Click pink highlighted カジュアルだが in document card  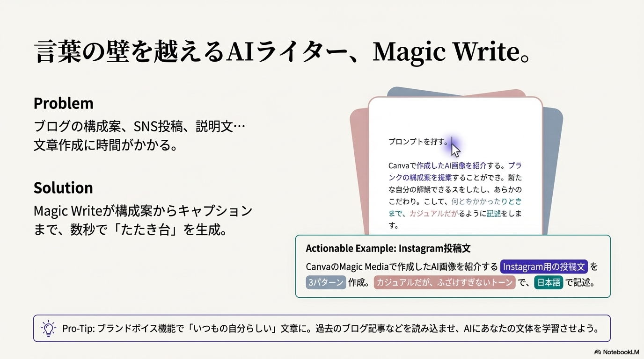click(433, 213)
